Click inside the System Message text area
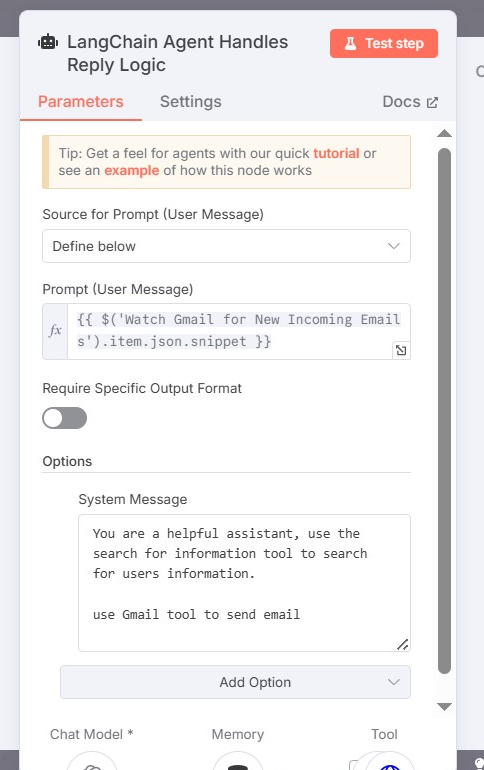The height and width of the screenshot is (770, 484). coord(244,583)
